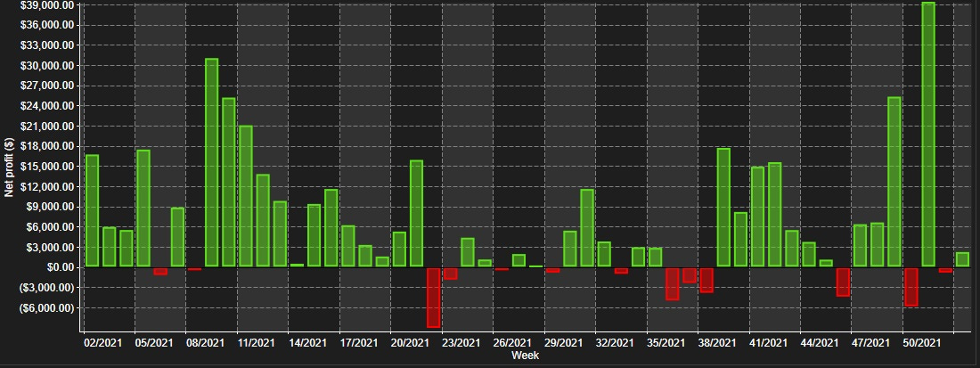Click the $12,000.00 axis value

(47, 187)
